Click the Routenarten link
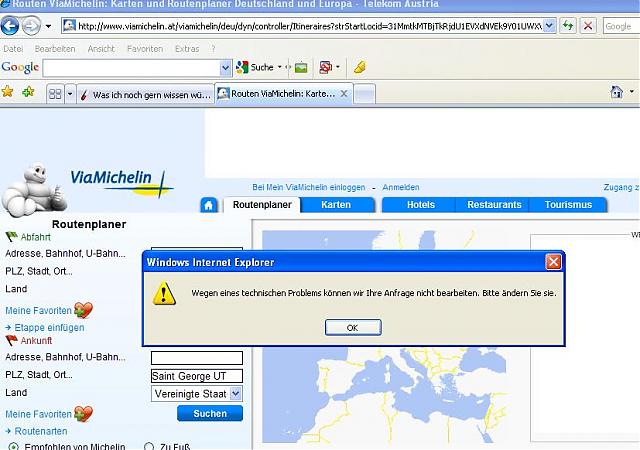The image size is (640, 450). click(41, 431)
